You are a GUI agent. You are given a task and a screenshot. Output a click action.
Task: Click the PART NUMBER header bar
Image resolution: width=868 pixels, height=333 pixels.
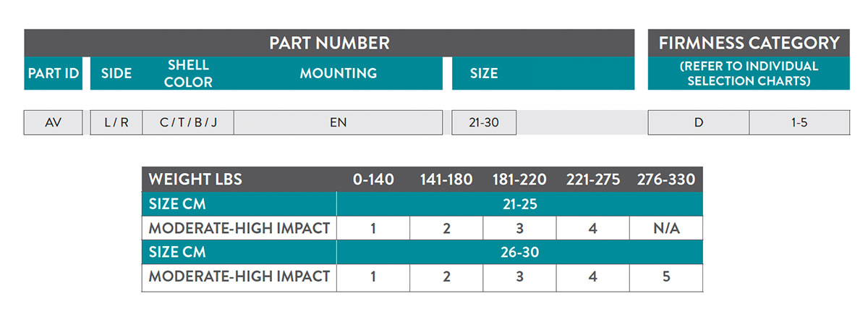tap(329, 43)
